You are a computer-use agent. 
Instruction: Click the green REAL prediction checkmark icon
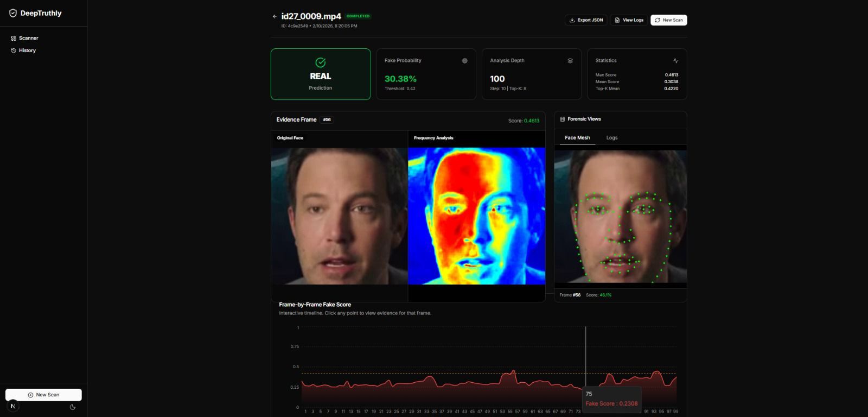click(321, 62)
